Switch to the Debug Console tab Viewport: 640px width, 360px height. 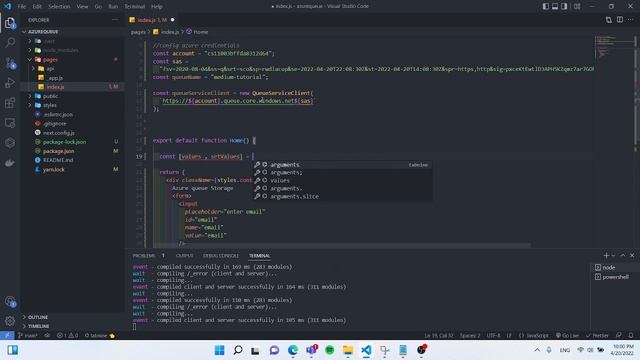[x=221, y=256]
